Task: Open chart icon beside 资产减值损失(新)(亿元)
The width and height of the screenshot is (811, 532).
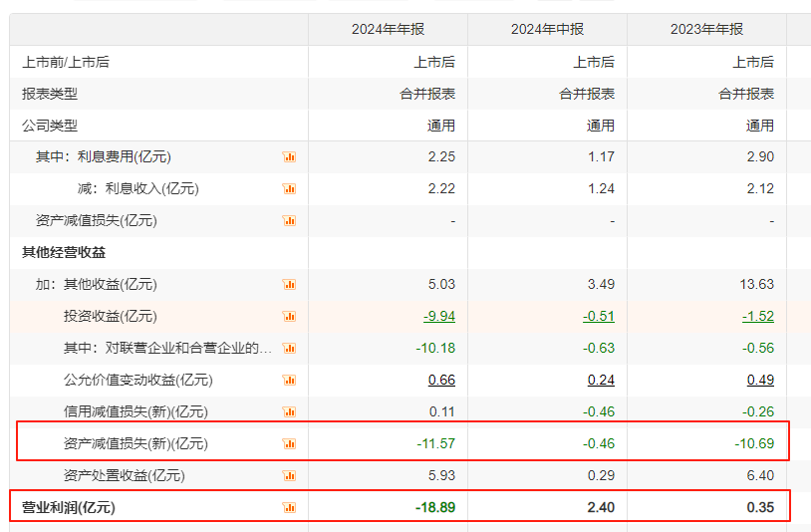Action: point(290,443)
